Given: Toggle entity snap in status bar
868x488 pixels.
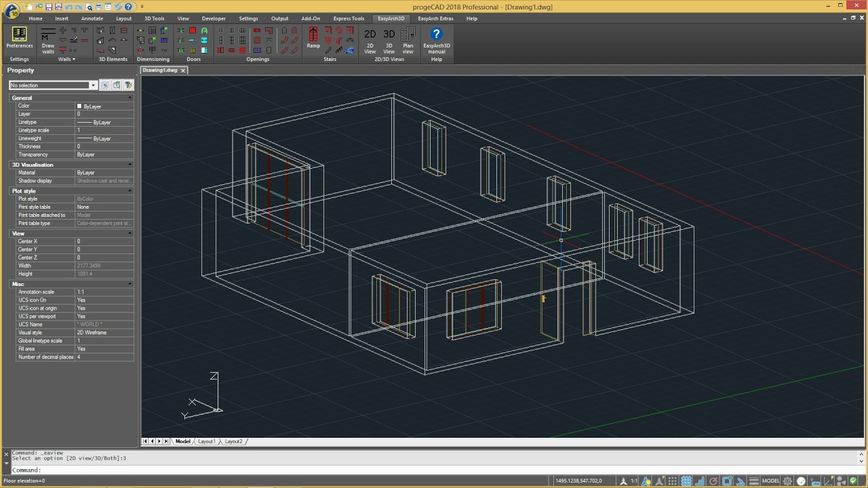Looking at the screenshot, I should pyautogui.click(x=727, y=481).
